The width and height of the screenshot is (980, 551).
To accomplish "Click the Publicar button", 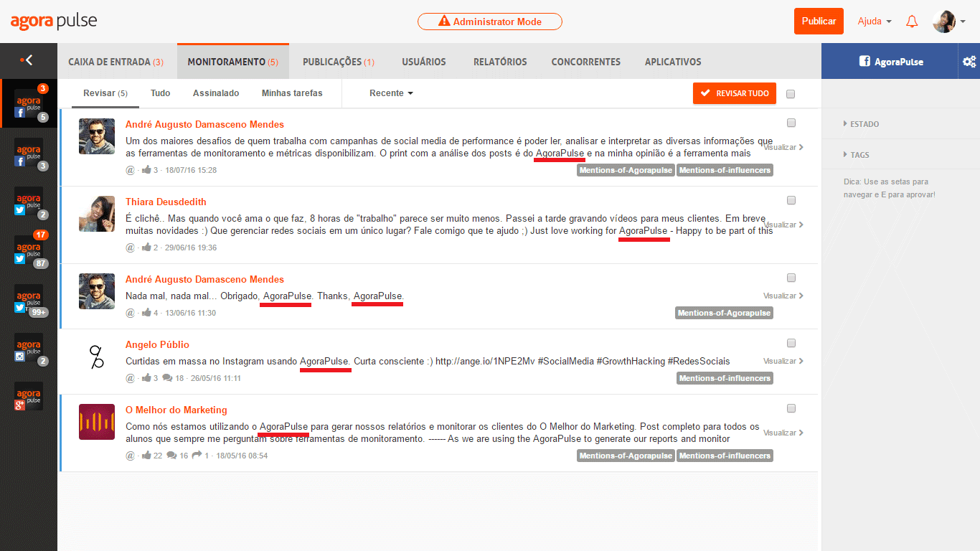I will tap(819, 21).
